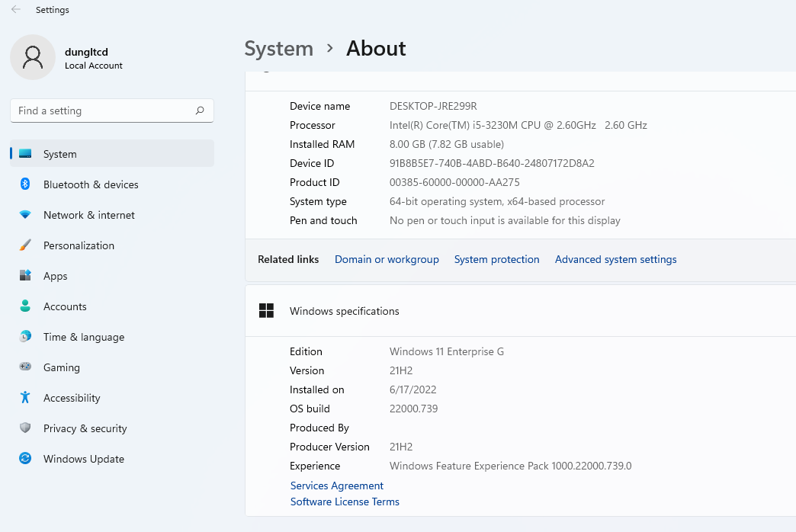Click the Producer Version 21H2 value
The height and width of the screenshot is (532, 796).
pyautogui.click(x=400, y=447)
